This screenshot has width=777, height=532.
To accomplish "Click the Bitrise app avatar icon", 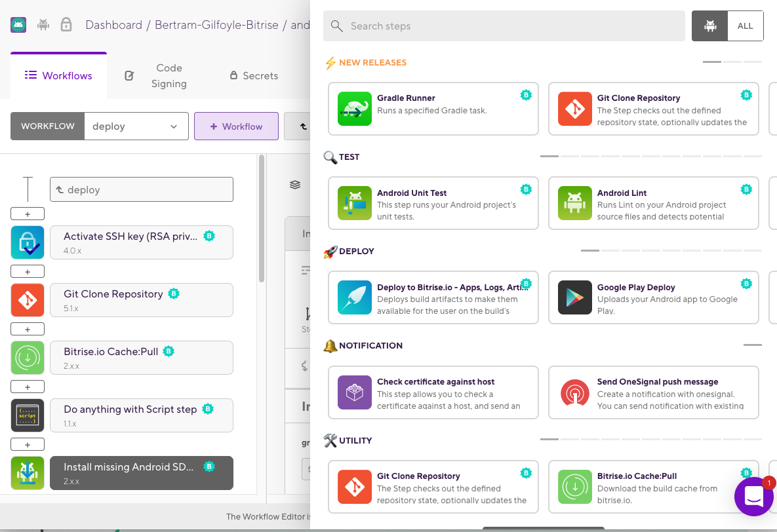I will (18, 25).
